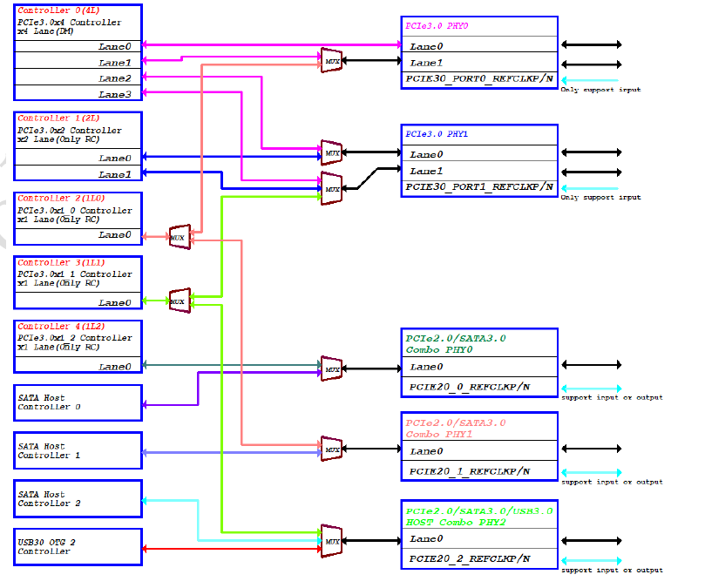Click the PCIe2.0/SATA3.0 Combo PHY0 title

pos(456,344)
